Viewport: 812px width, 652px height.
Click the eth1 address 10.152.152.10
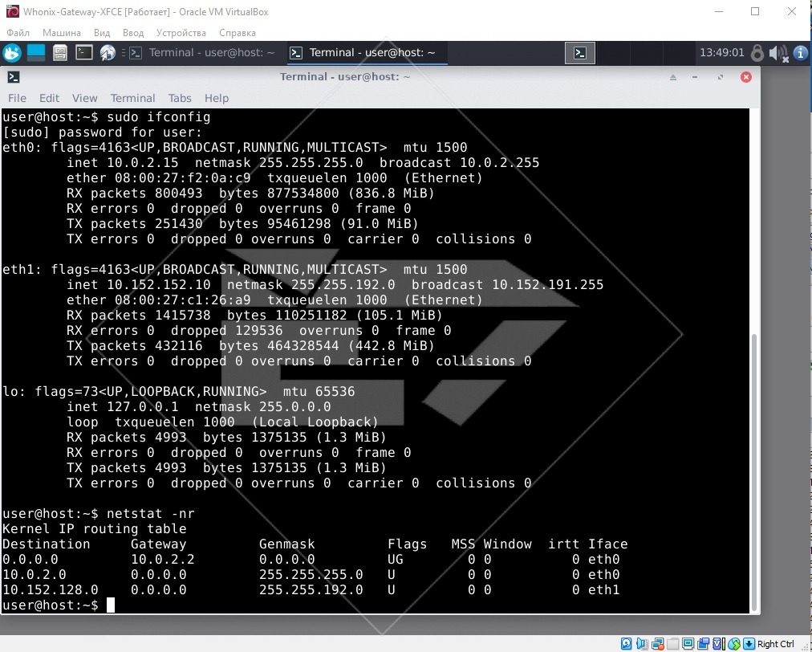pos(158,285)
